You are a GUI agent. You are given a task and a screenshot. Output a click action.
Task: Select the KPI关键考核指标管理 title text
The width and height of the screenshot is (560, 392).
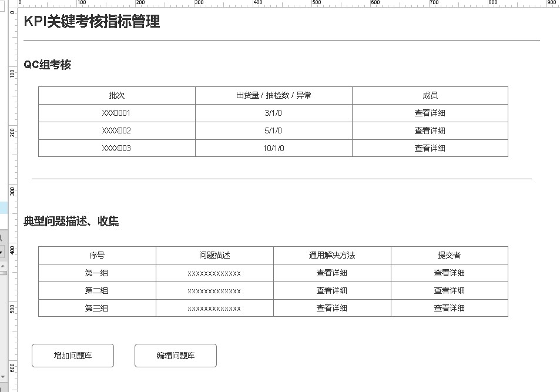[92, 22]
